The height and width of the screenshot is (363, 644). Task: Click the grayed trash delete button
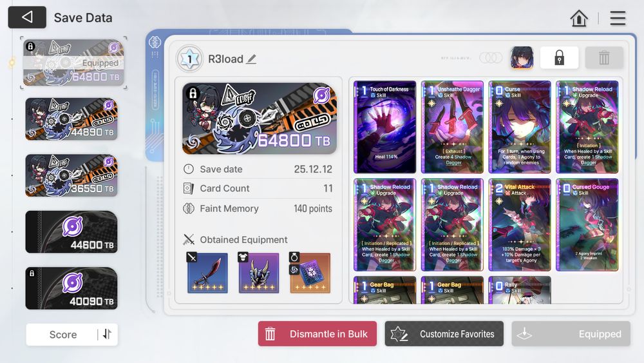tap(604, 57)
